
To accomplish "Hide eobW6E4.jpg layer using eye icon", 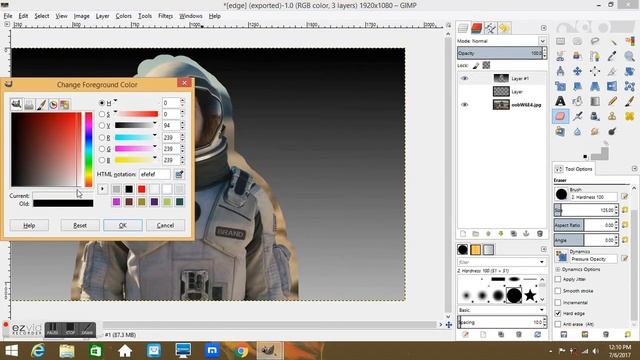I will (x=464, y=105).
